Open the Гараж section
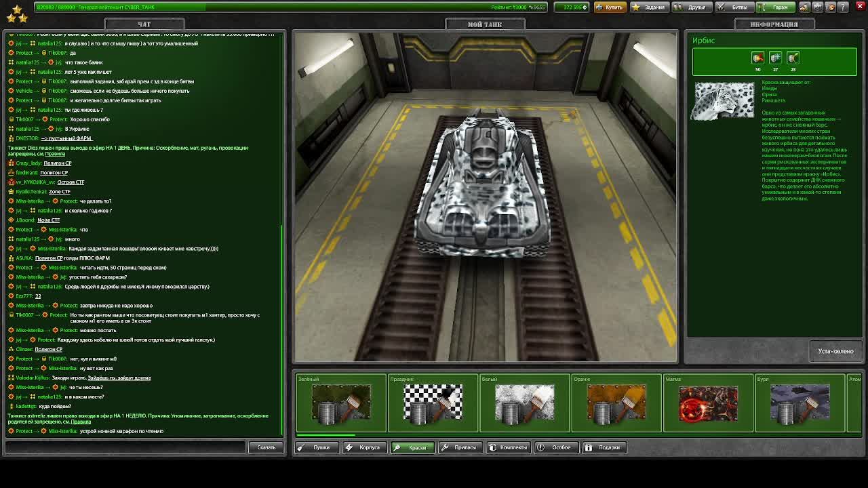Image resolution: width=868 pixels, height=488 pixels. [x=775, y=7]
